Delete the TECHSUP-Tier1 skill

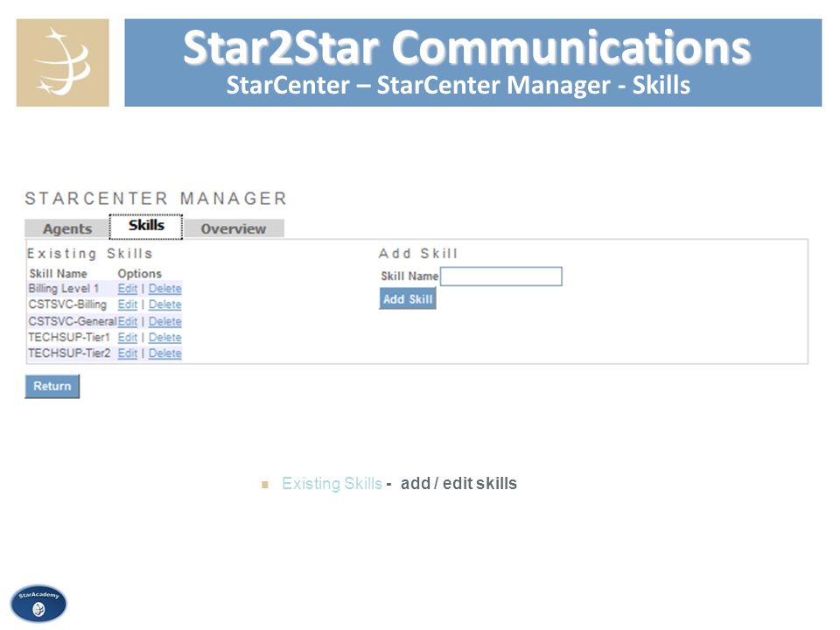165,338
